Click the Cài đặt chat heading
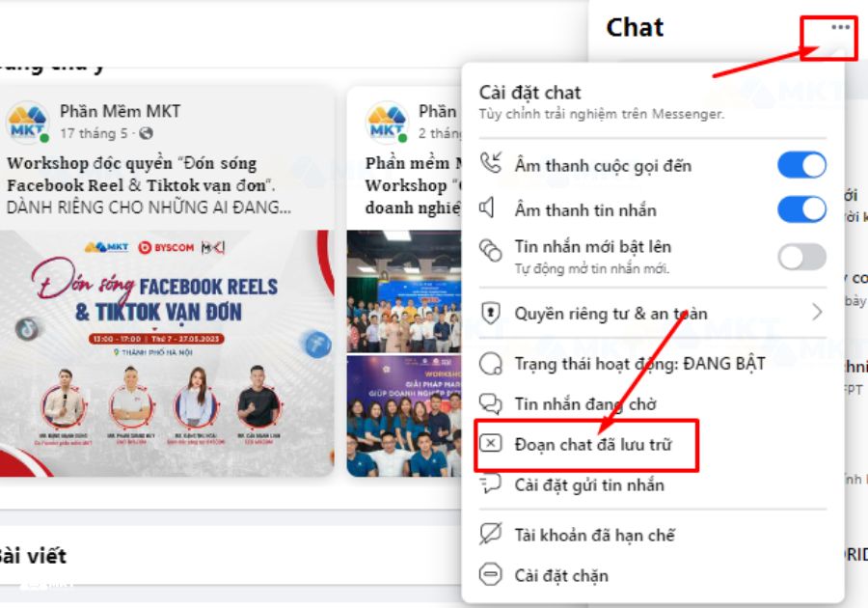Viewport: 868px width, 608px height. 529,93
